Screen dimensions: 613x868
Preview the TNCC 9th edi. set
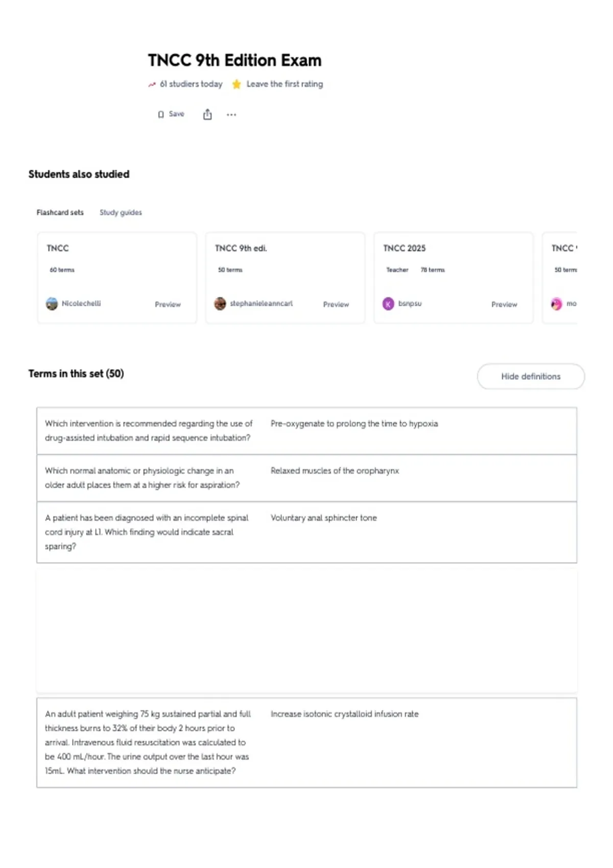click(336, 304)
